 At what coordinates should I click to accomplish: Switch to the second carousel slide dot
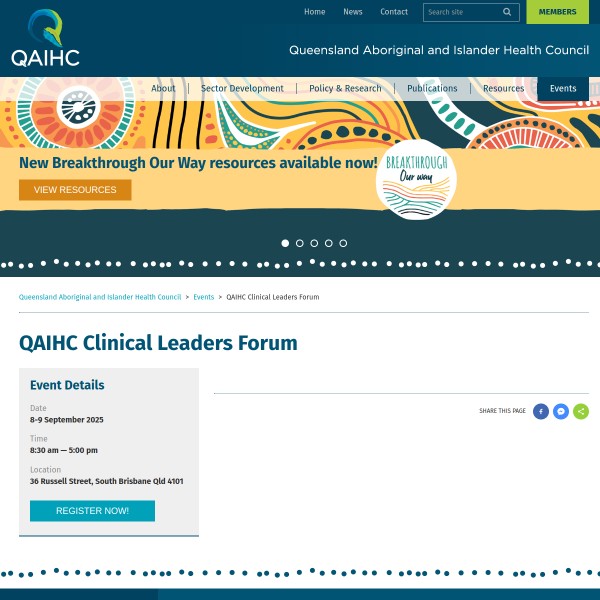point(300,243)
